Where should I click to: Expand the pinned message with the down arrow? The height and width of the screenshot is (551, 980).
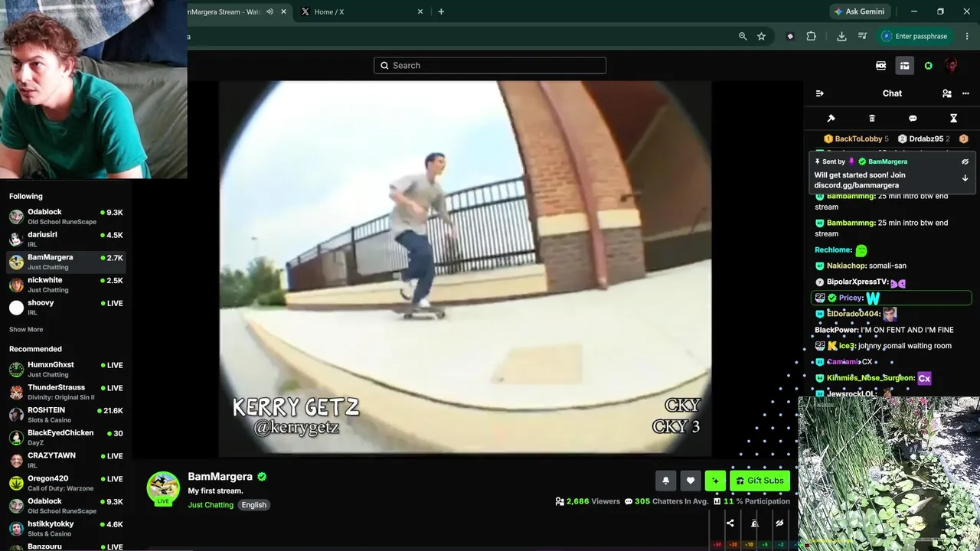pos(965,178)
